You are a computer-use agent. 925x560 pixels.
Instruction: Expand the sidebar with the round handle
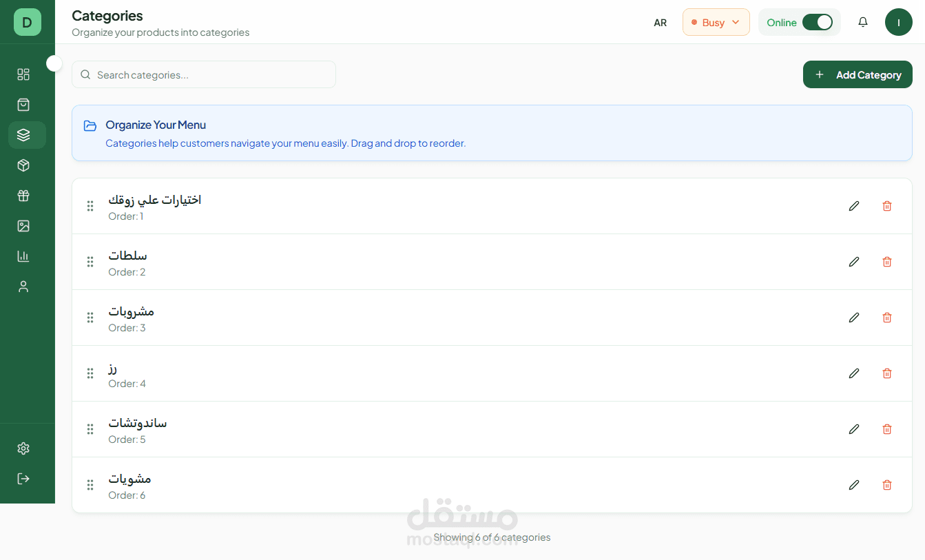pos(54,63)
